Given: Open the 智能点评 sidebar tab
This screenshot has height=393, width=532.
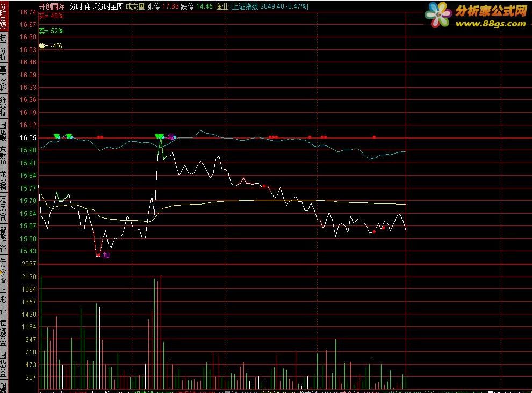Looking at the screenshot, I should [3, 239].
